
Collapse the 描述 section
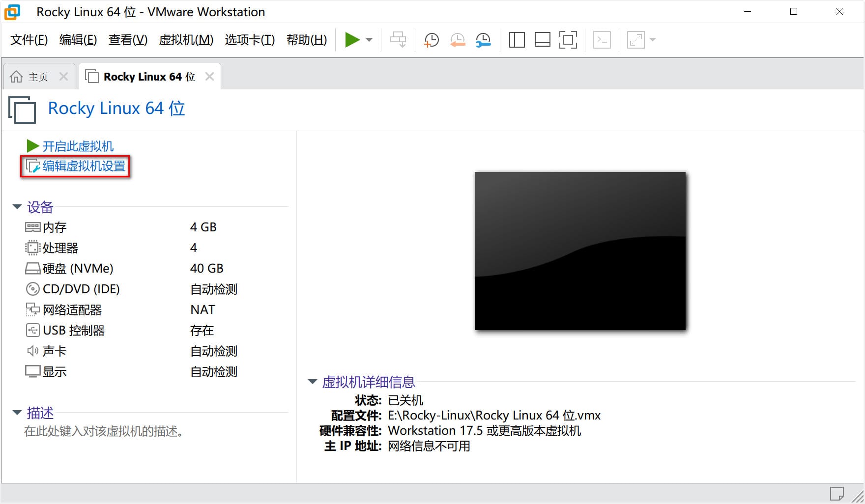(17, 413)
